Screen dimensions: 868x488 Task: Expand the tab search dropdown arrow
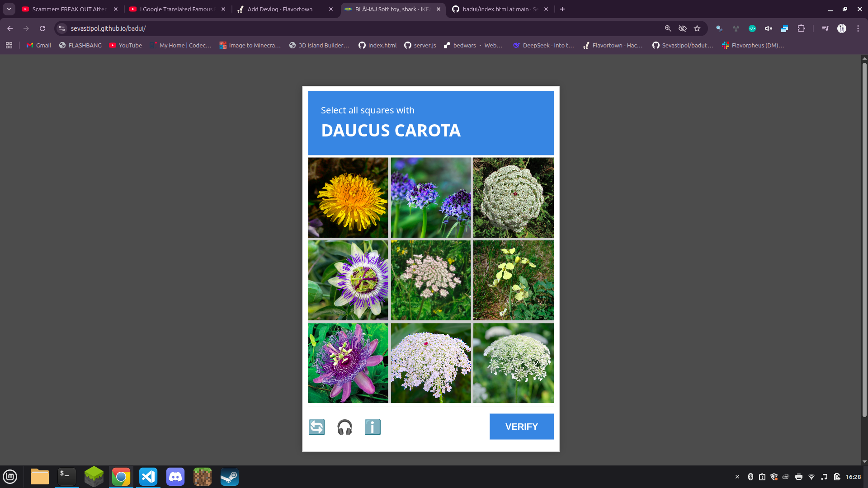click(x=9, y=9)
